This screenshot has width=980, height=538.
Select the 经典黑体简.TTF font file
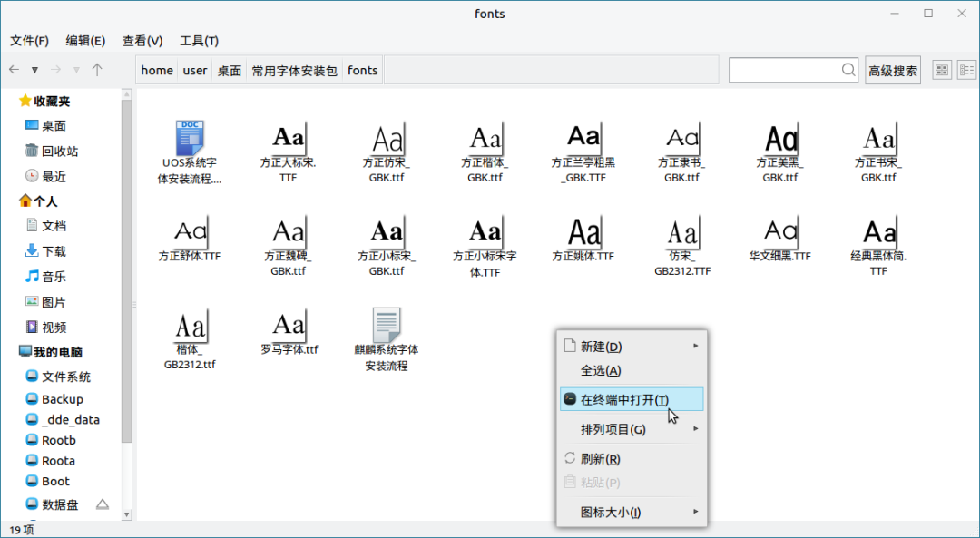(878, 247)
